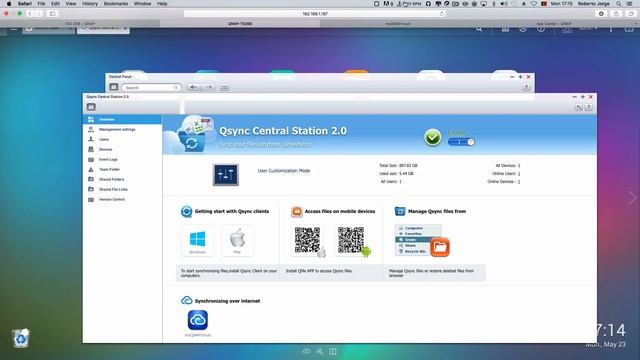Click the User Customization Mode mixer icon
Viewport: 640px width, 360px height.
click(226, 175)
